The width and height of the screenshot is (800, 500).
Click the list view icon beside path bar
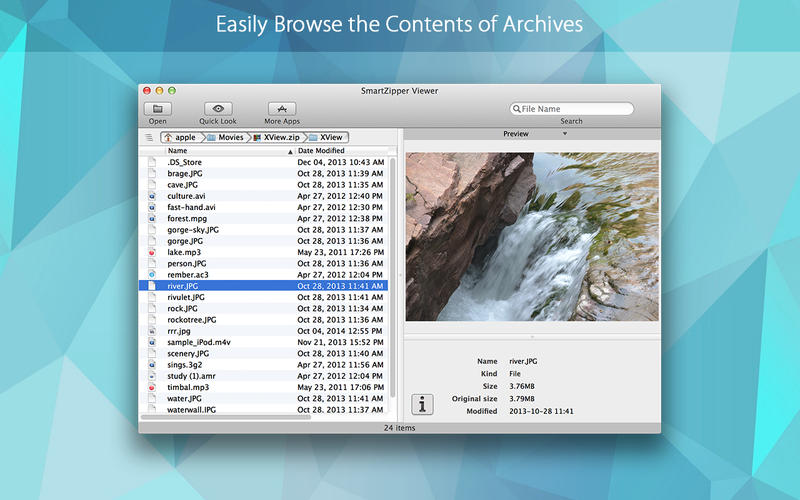click(x=149, y=137)
